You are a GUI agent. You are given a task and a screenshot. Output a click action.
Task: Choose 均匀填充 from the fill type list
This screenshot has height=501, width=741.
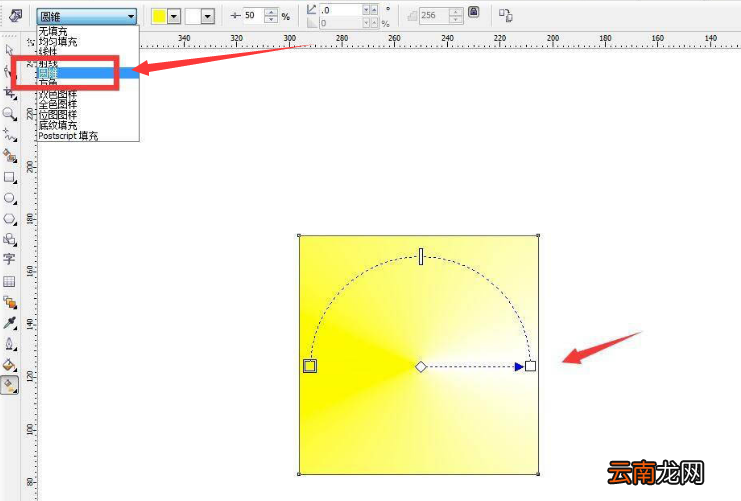pyautogui.click(x=58, y=42)
